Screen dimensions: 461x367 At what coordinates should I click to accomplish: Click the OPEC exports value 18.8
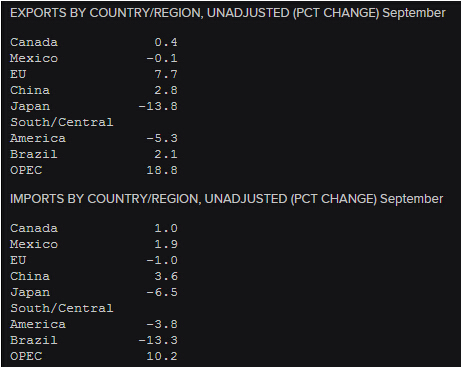162,170
